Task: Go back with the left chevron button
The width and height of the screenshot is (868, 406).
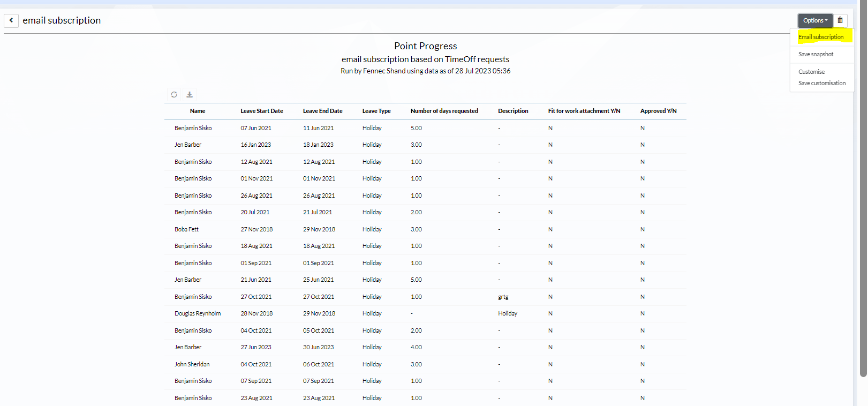Action: pyautogui.click(x=11, y=20)
